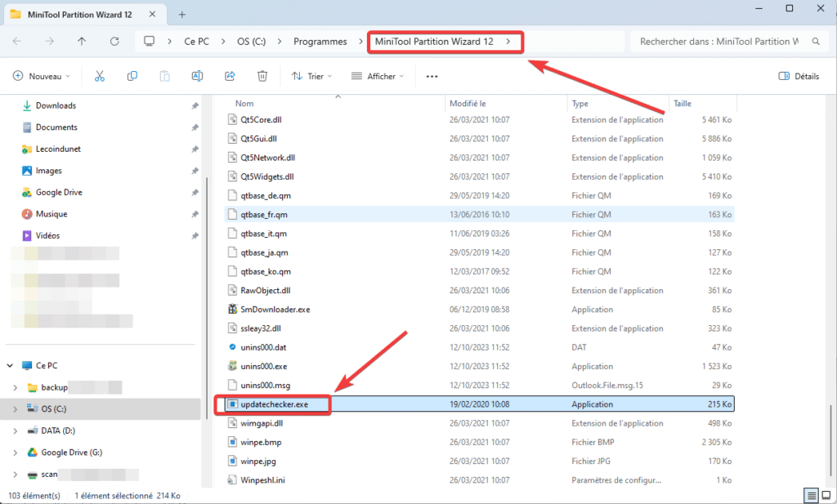
Task: Open Lecoindunet in the sidebar
Action: (58, 149)
